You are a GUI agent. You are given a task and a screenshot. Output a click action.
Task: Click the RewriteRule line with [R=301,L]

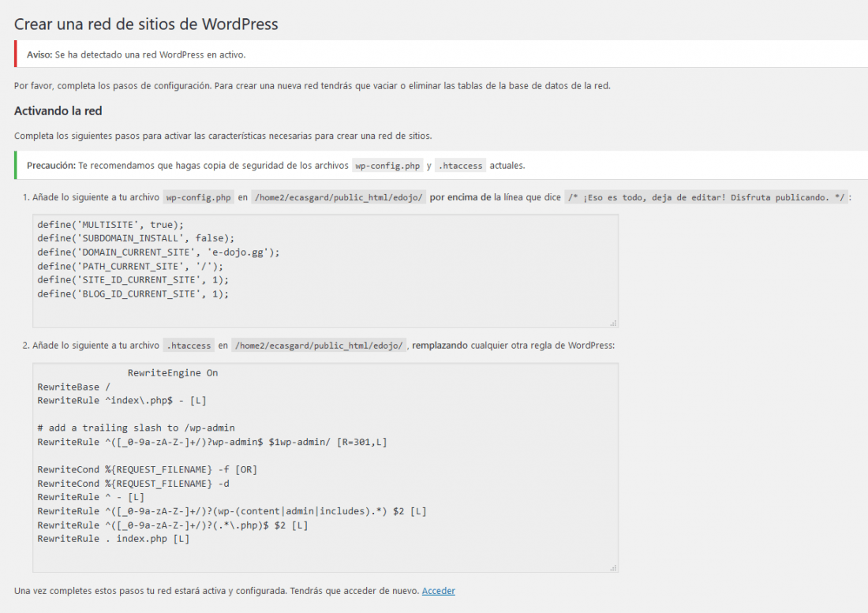click(x=212, y=442)
